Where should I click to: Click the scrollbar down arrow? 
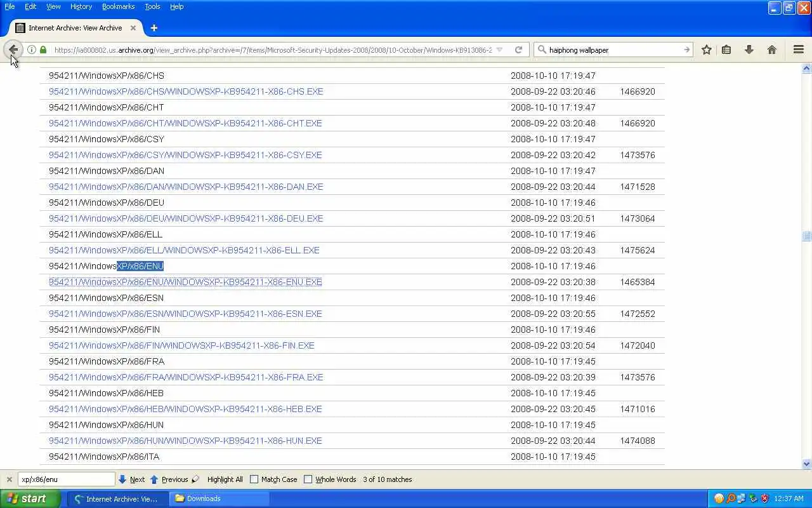tap(807, 464)
